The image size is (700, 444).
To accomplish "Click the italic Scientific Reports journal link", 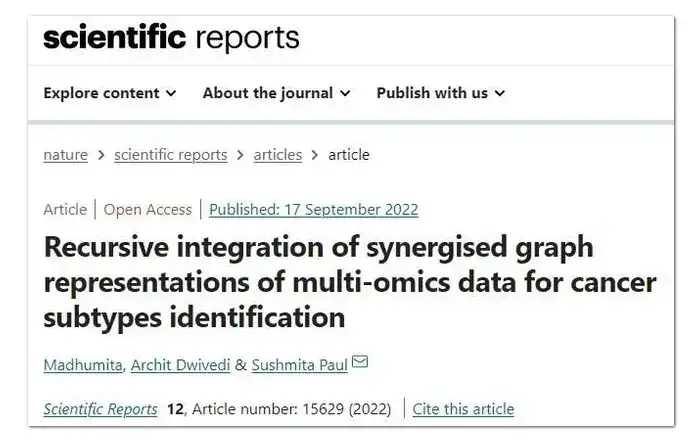I will [100, 409].
